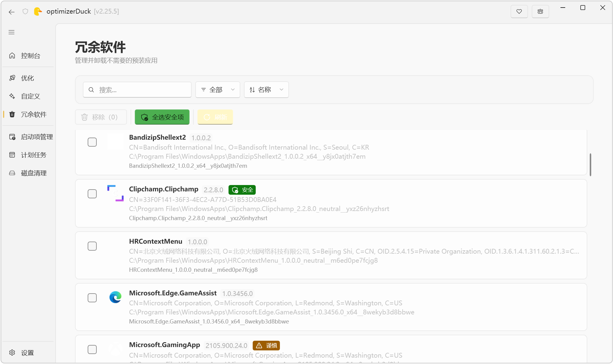This screenshot has height=364, width=613.
Task: Click the Microsoft.Edge.GameAssist name
Action: tap(173, 293)
